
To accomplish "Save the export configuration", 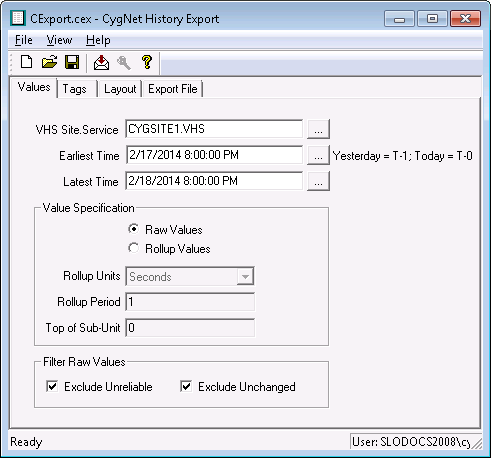I will (x=72, y=62).
